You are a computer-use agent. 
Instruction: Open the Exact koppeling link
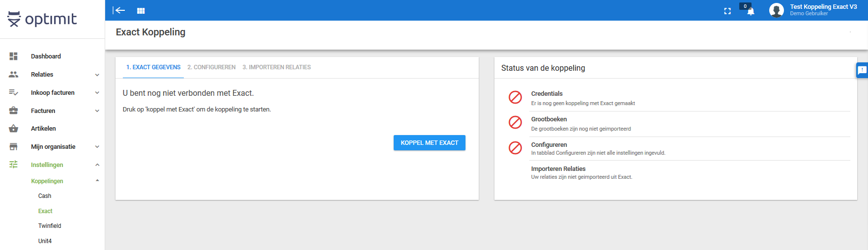tap(45, 211)
